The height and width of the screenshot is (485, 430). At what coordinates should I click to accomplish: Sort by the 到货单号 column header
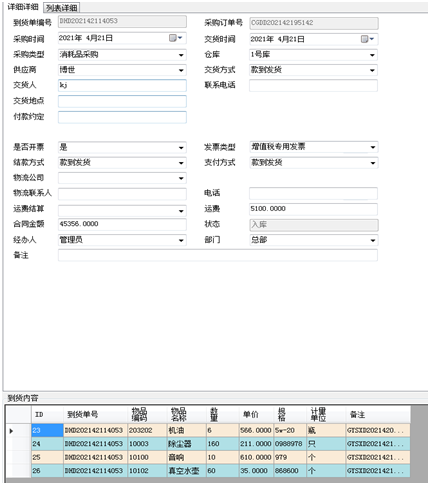95,415
